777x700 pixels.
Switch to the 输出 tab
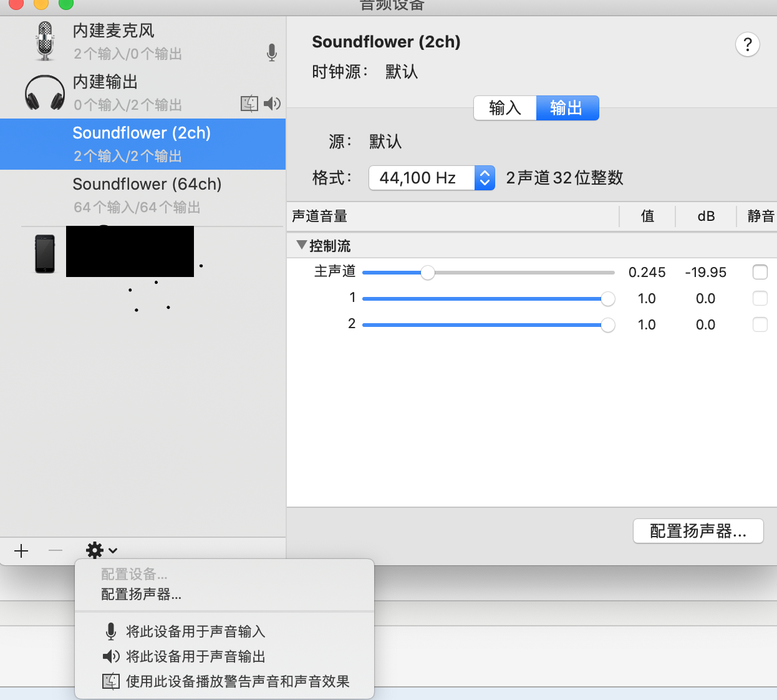[567, 108]
